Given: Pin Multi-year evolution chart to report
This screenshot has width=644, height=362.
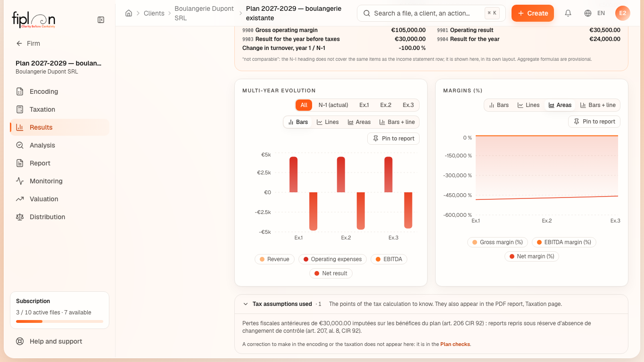Looking at the screenshot, I should [x=394, y=139].
